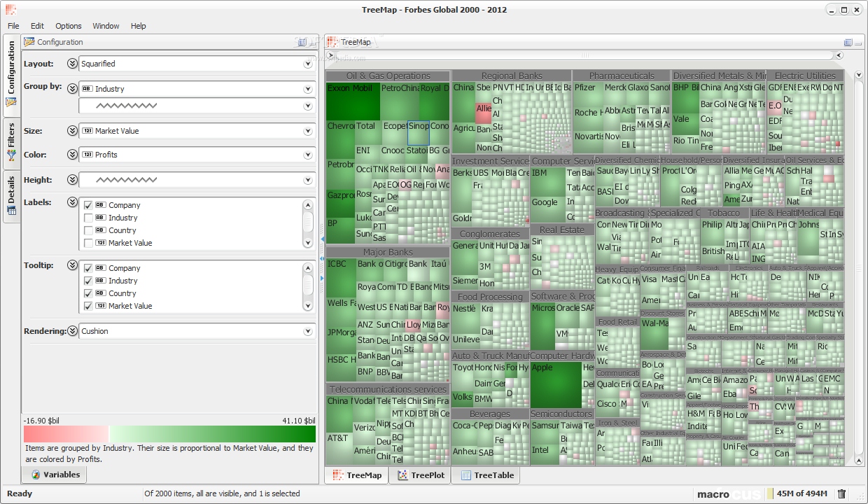Click the Major Banks group header
The height and width of the screenshot is (504, 868).
point(388,252)
